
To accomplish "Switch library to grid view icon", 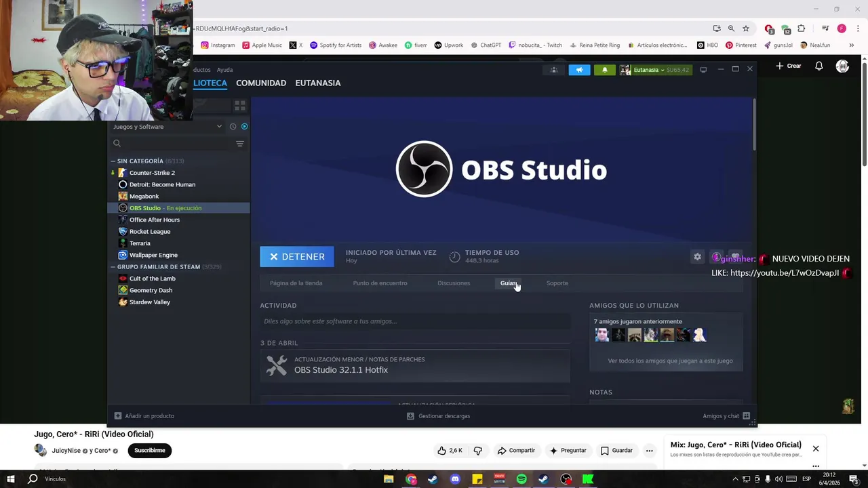I will click(239, 106).
